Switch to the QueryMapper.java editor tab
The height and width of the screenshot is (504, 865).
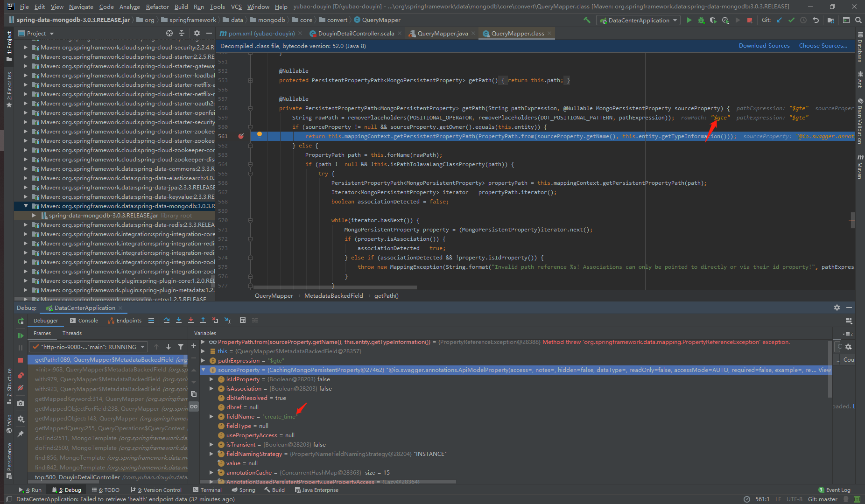442,33
